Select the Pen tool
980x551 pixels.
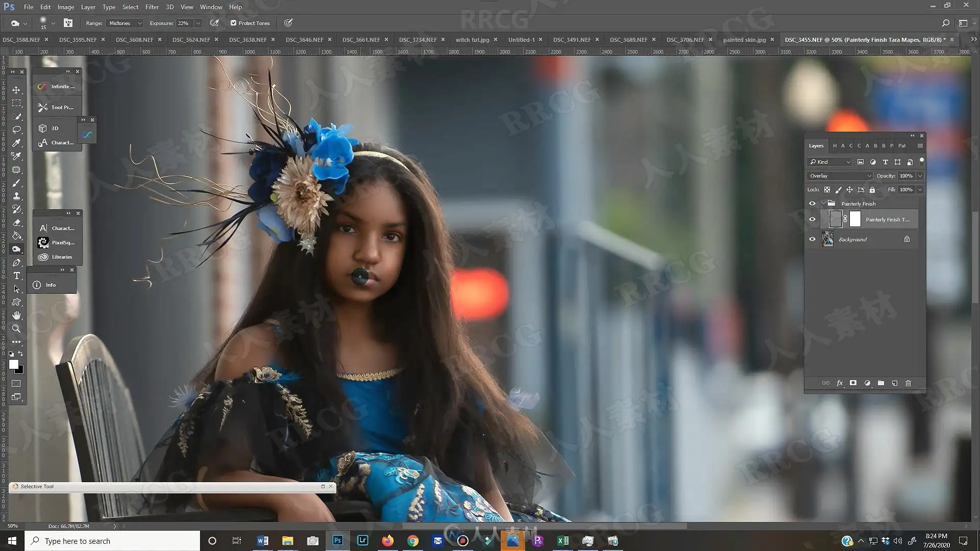pyautogui.click(x=16, y=262)
